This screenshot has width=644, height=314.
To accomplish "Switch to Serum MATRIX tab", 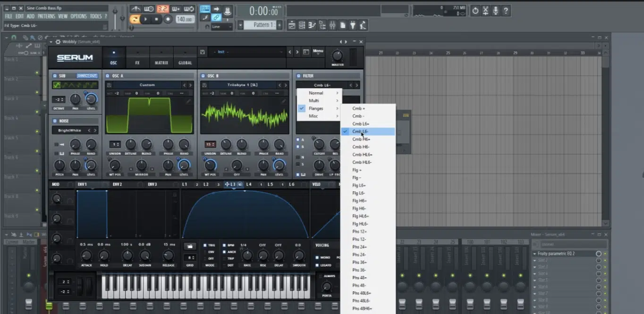I will (161, 57).
